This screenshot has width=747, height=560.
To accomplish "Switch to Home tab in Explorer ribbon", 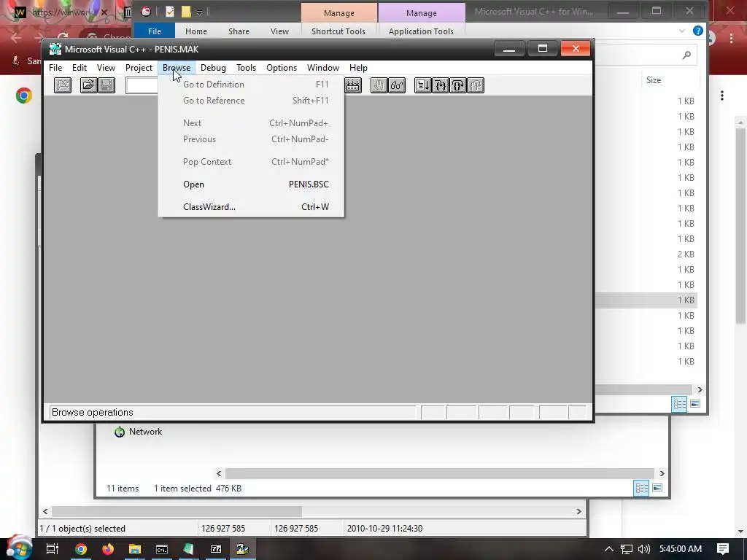I will 196,31.
